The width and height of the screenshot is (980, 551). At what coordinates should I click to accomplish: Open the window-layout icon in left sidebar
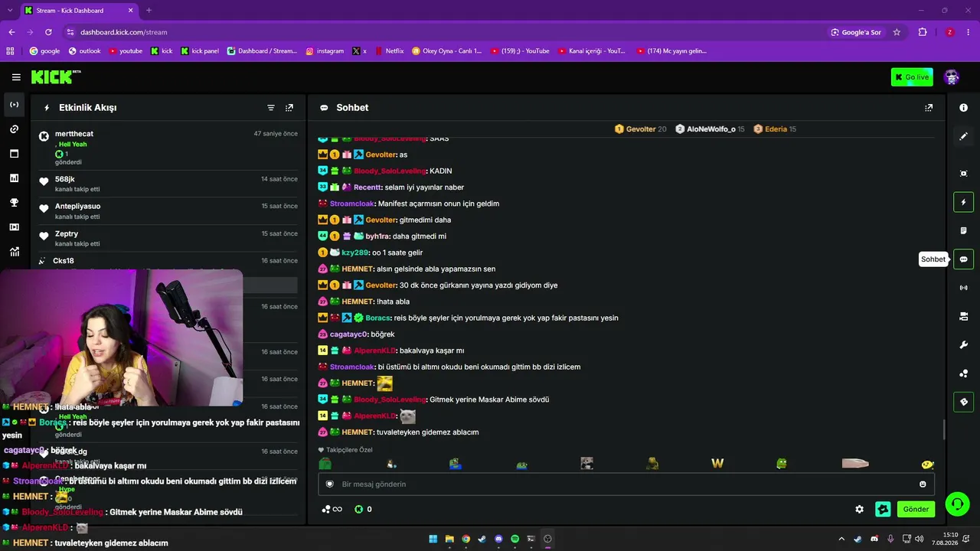(15, 154)
